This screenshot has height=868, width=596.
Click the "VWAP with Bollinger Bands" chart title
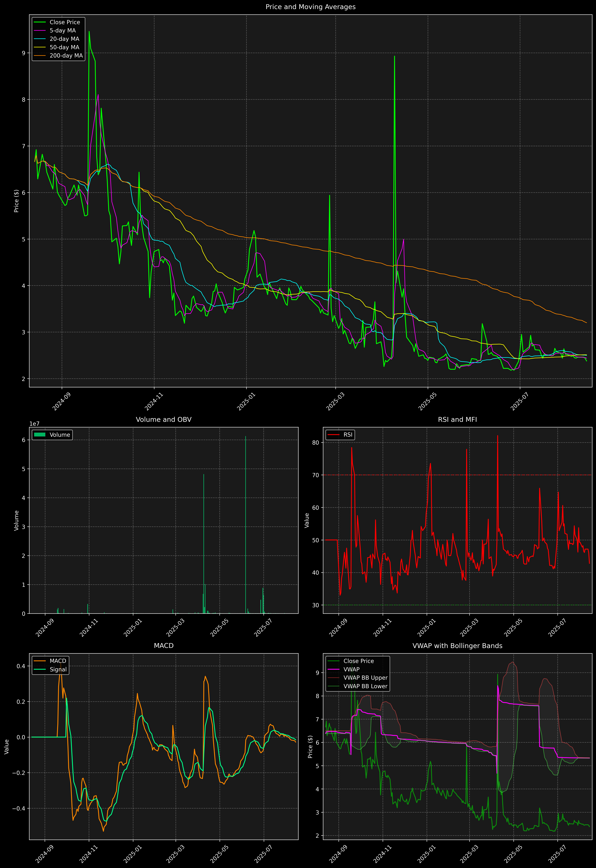pos(457,646)
